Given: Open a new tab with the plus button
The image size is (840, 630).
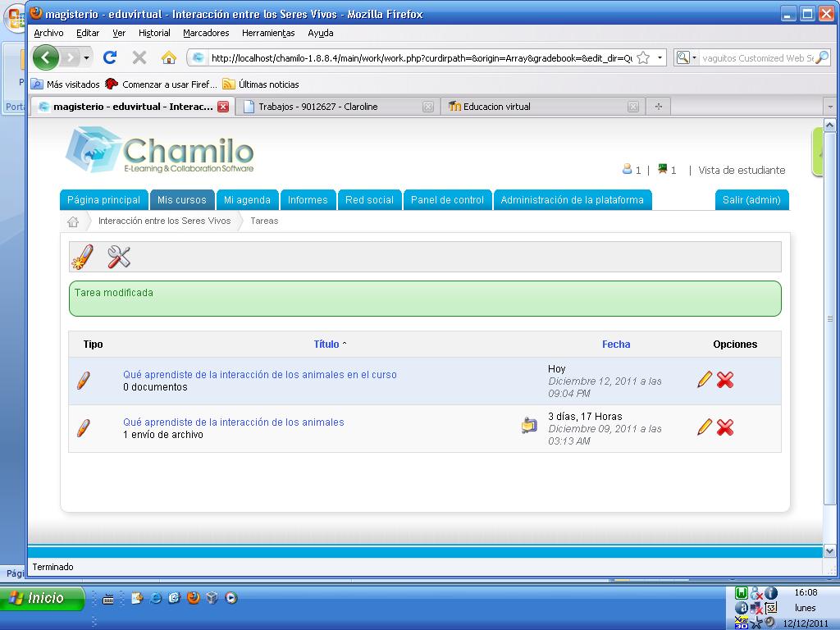Looking at the screenshot, I should pyautogui.click(x=659, y=107).
